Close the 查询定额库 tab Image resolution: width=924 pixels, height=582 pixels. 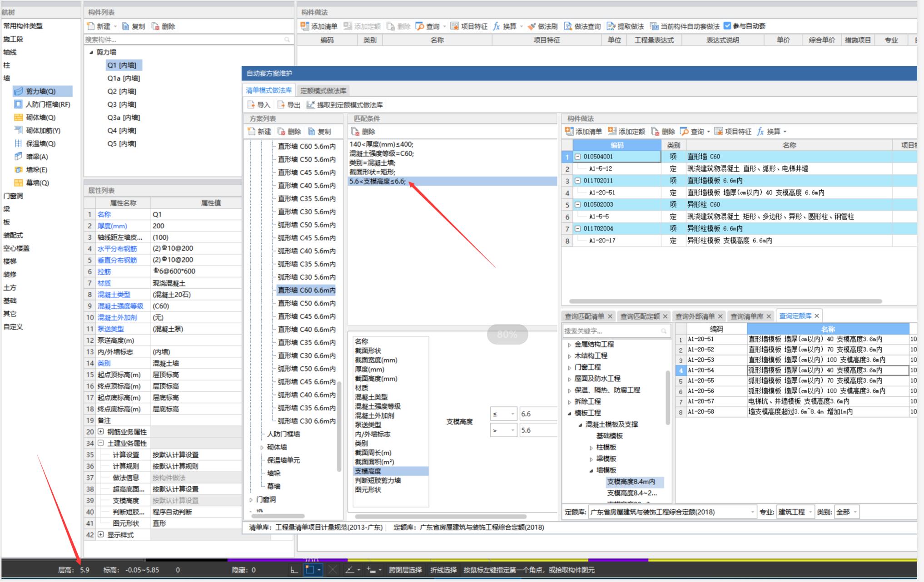point(817,316)
